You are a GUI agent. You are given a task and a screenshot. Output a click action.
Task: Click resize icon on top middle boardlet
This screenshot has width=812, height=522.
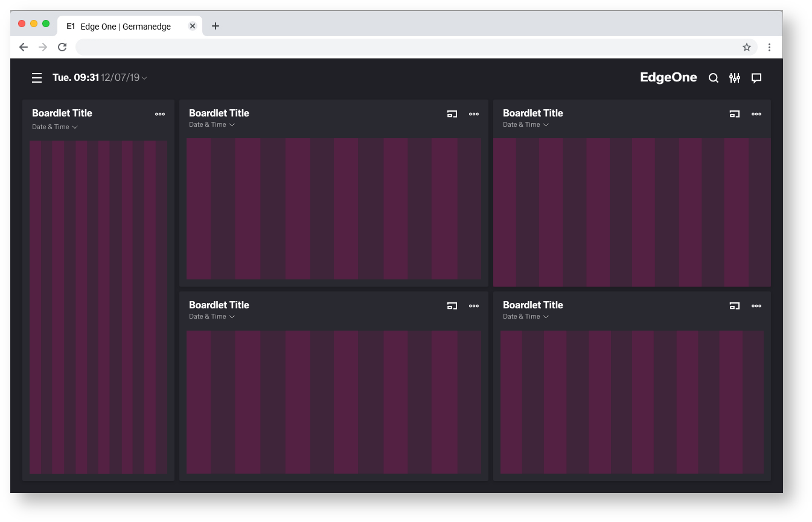tap(452, 114)
